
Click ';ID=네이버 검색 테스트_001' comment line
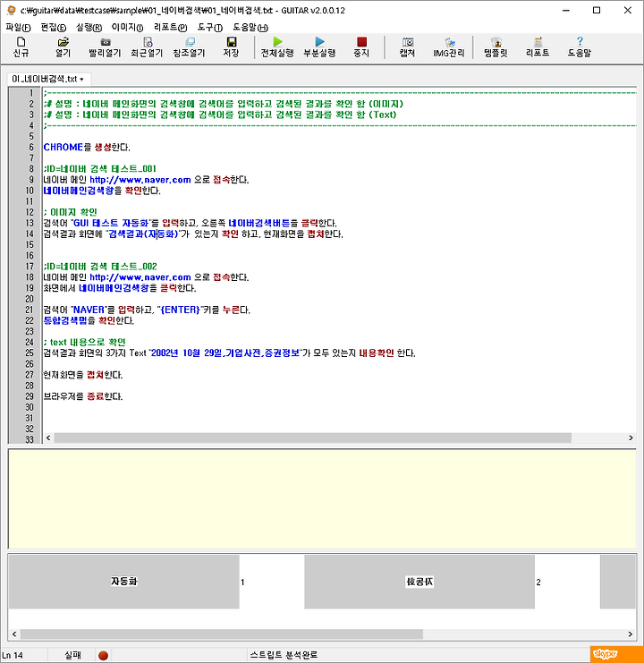point(100,169)
